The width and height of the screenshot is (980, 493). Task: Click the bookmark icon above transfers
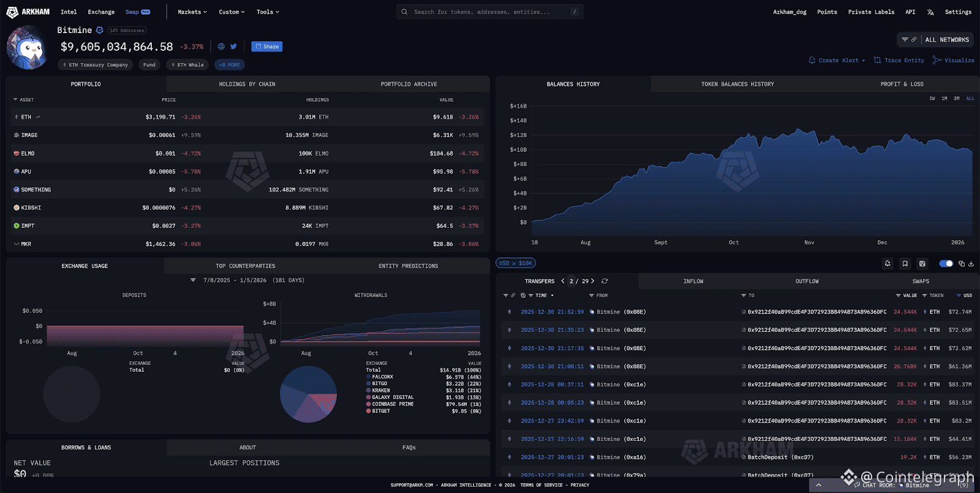905,263
